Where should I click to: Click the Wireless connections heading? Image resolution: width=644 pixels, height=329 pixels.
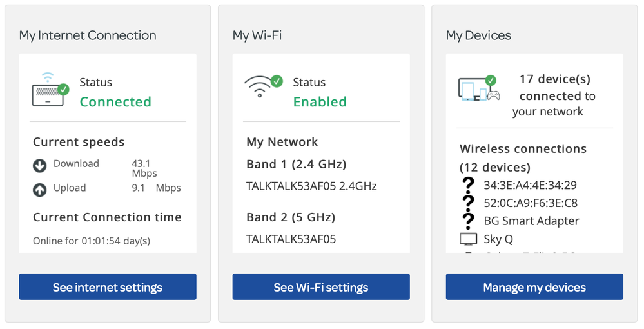point(523,149)
